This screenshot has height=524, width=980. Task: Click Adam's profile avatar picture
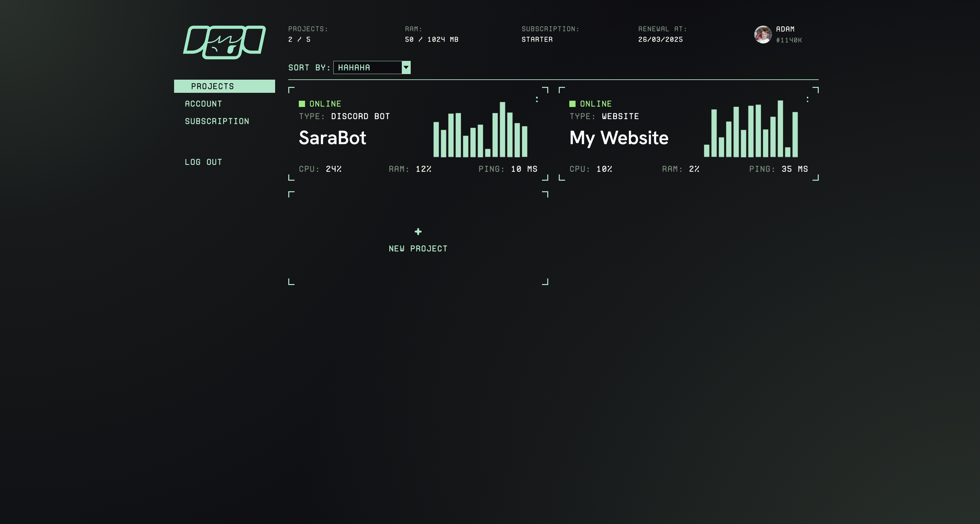point(763,35)
